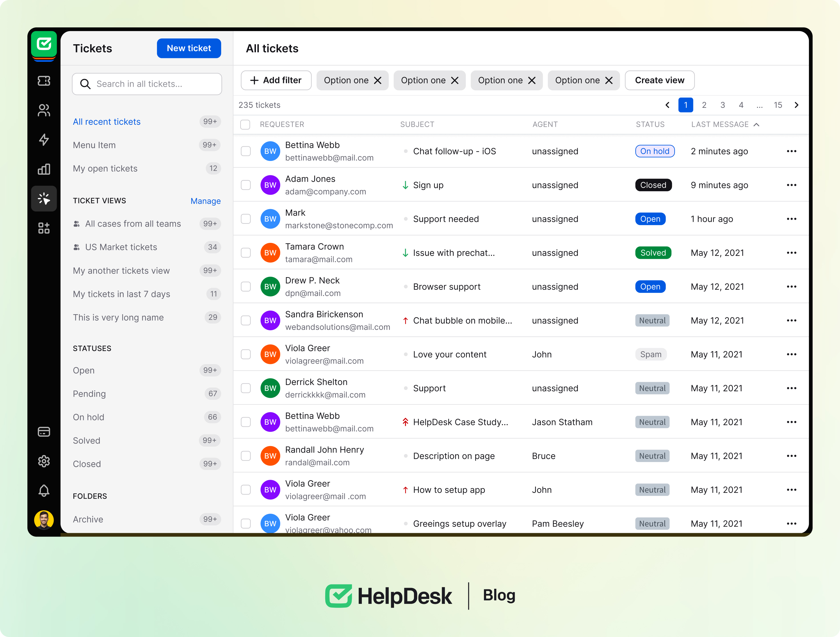Open three-dot menu for Bettina Webb's first ticket
Viewport: 840px width, 637px height.
click(x=791, y=151)
